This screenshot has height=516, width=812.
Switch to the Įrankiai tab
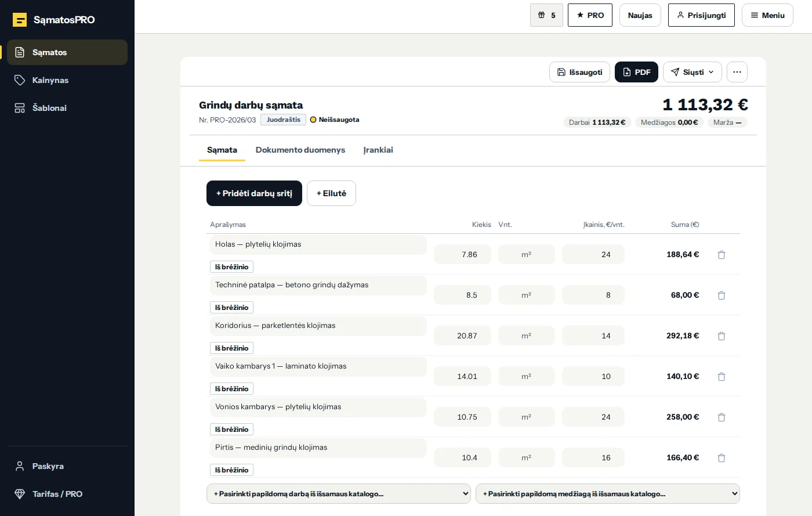(x=378, y=150)
